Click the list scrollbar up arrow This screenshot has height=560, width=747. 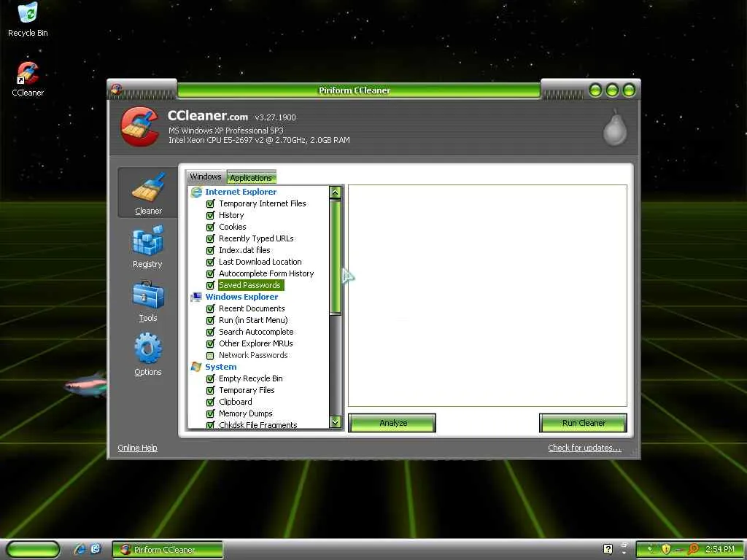pos(336,192)
